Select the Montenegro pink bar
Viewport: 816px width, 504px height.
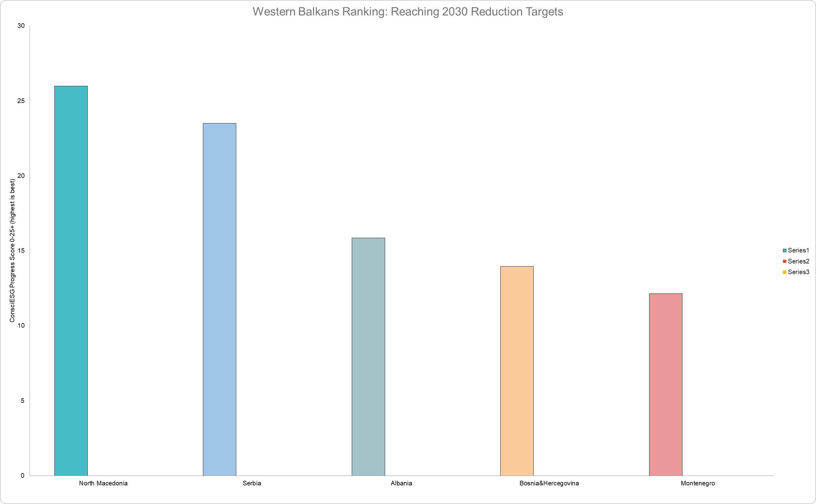666,385
